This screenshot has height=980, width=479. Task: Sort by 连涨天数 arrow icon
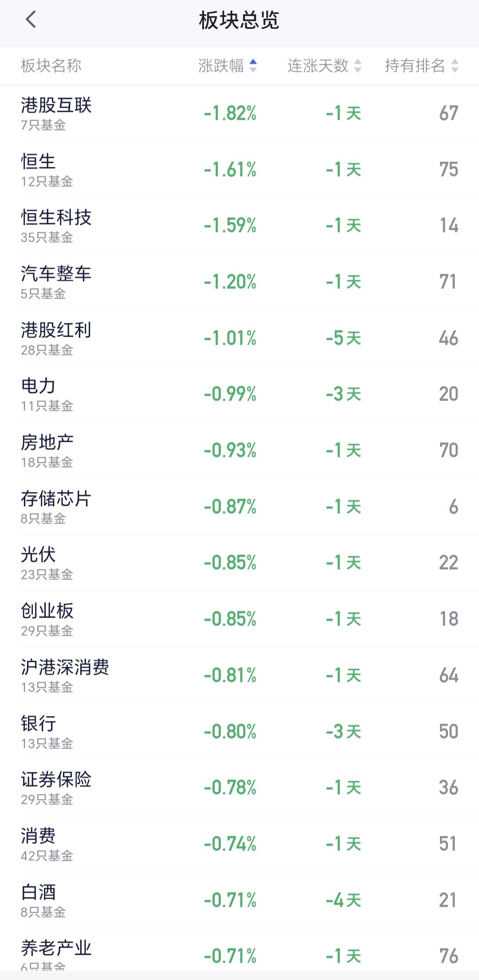tap(358, 66)
